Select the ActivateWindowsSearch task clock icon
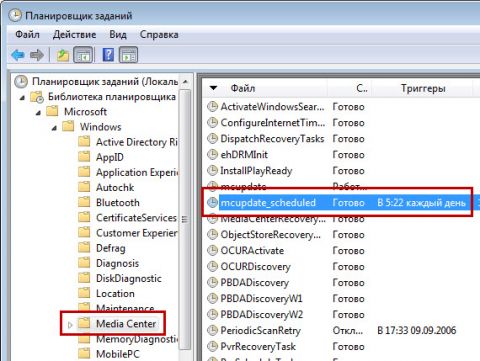Image resolution: width=480 pixels, height=361 pixels. point(212,107)
